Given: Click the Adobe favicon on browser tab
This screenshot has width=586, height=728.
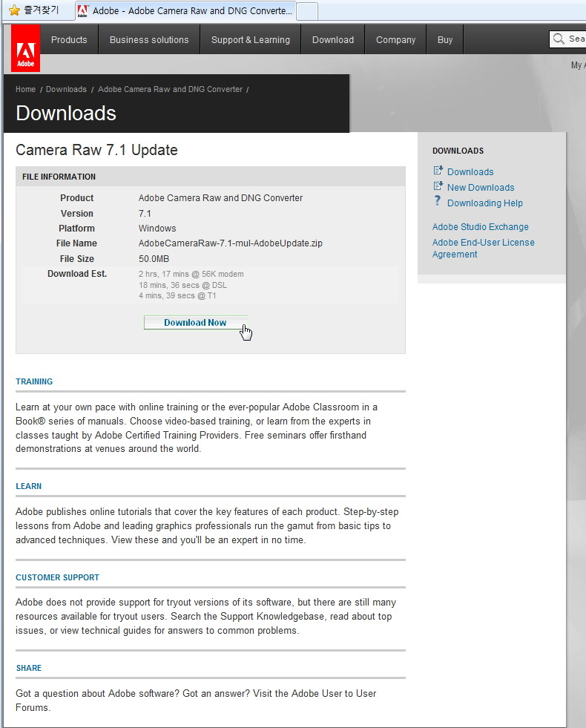Looking at the screenshot, I should tap(82, 10).
